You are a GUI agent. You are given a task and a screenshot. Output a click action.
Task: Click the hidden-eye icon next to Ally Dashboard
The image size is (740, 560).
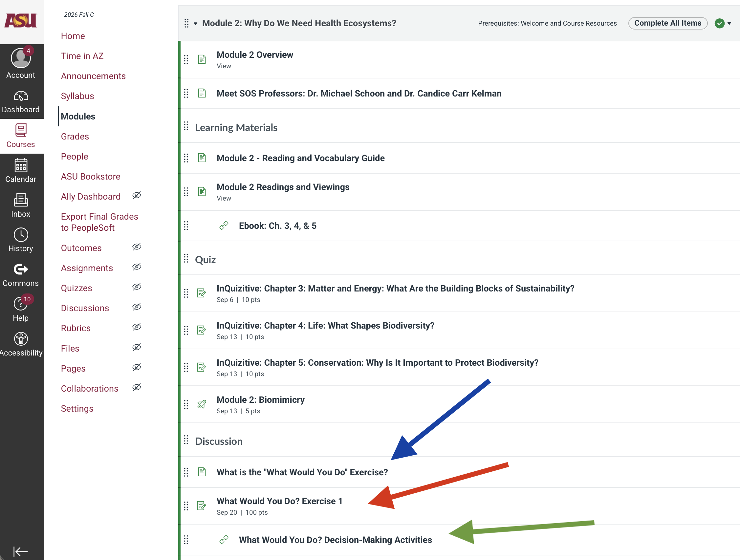point(137,196)
